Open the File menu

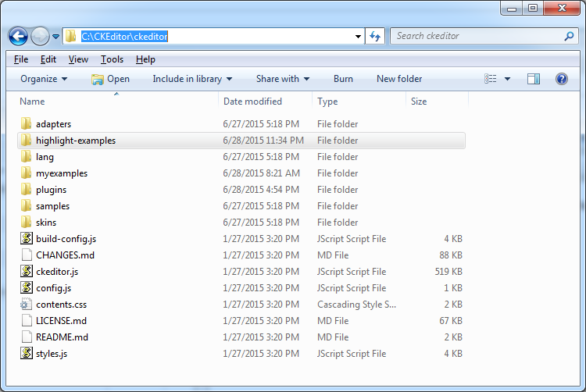21,59
